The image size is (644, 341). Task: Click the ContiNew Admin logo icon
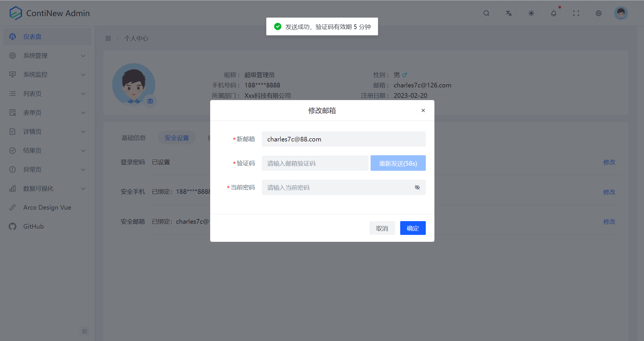point(16,13)
